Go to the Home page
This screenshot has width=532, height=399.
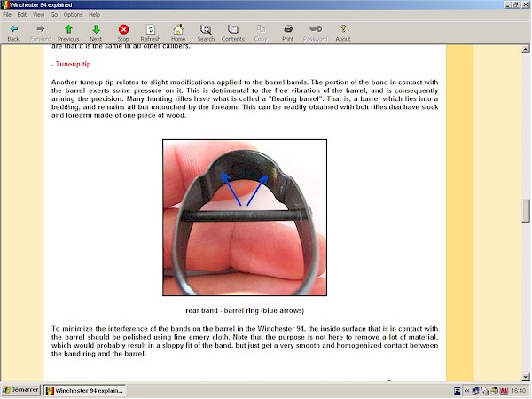[178, 34]
